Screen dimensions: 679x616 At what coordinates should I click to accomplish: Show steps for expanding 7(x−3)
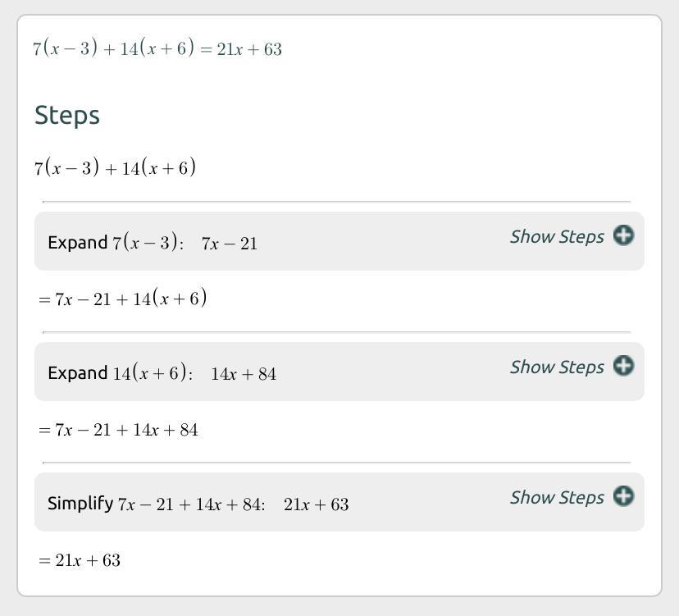(557, 237)
